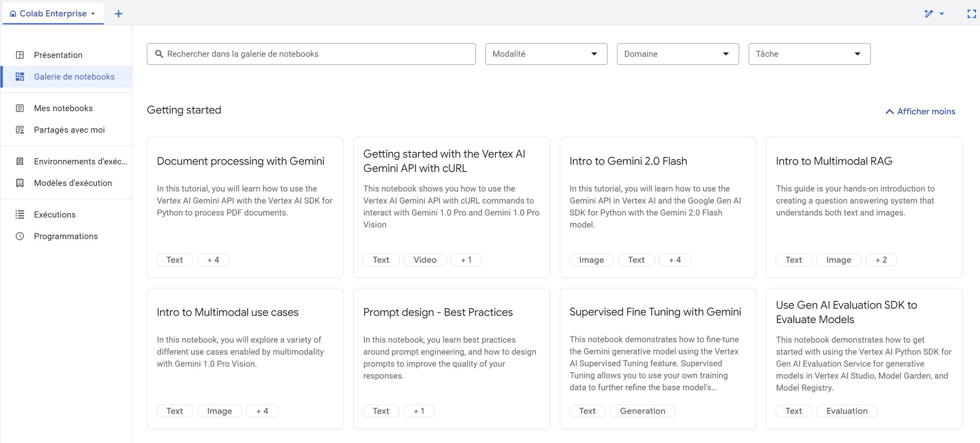Click the Mes notebooks icon
This screenshot has width=980, height=443.
(x=20, y=108)
